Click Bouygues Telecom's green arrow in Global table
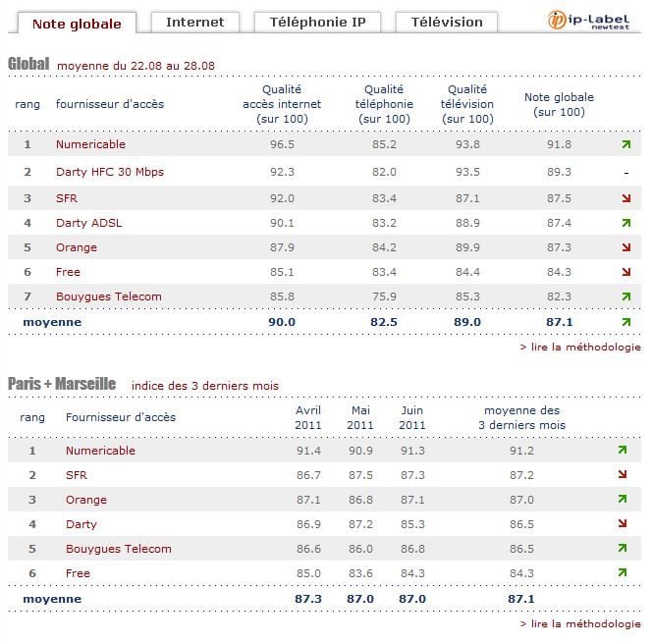Viewport: 652px width, 644px height. coord(625,296)
